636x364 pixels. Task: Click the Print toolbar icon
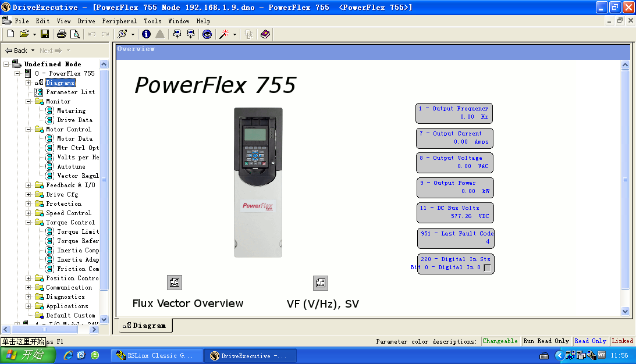click(61, 34)
